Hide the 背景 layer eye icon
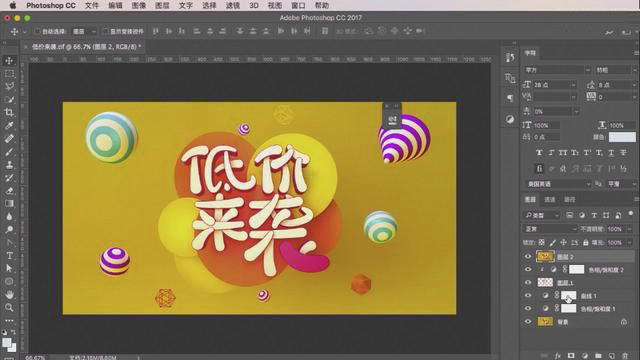The width and height of the screenshot is (640, 360). (x=528, y=322)
